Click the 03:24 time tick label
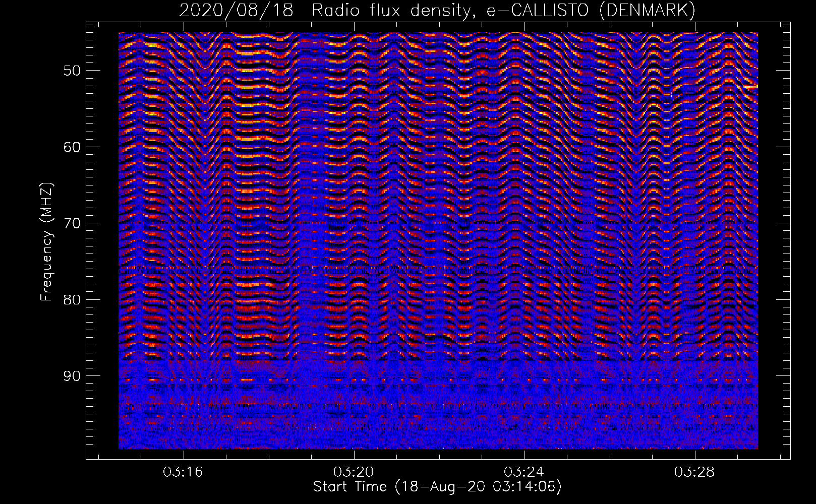 coord(524,472)
